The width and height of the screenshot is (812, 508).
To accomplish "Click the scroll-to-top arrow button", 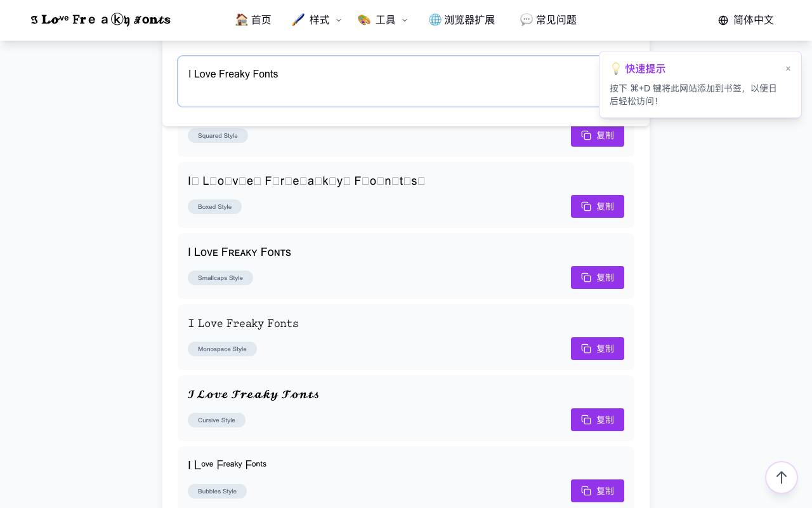I will point(782,478).
